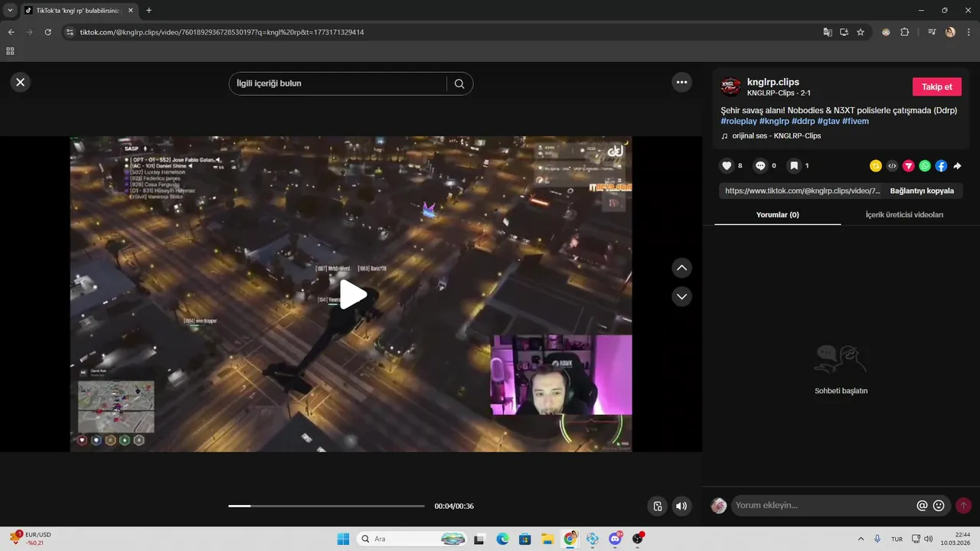The height and width of the screenshot is (551, 980).
Task: Toggle the video sound speaker button
Action: click(x=681, y=506)
